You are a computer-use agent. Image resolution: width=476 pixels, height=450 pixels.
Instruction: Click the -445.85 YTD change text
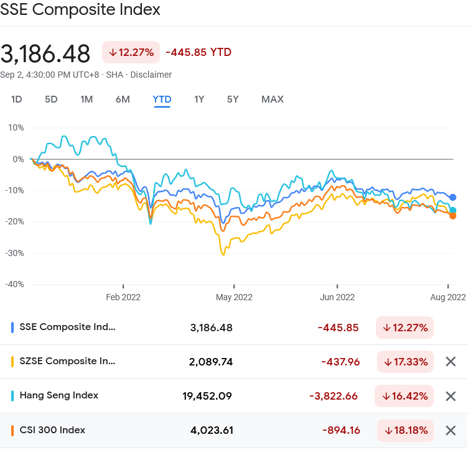[198, 52]
